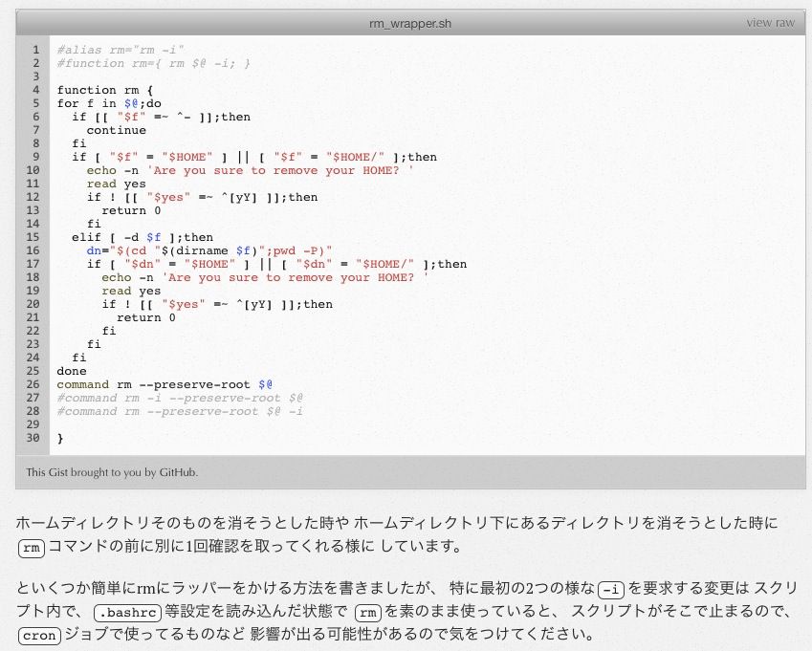Click the 'dn="$(cd' code line

coord(209,250)
